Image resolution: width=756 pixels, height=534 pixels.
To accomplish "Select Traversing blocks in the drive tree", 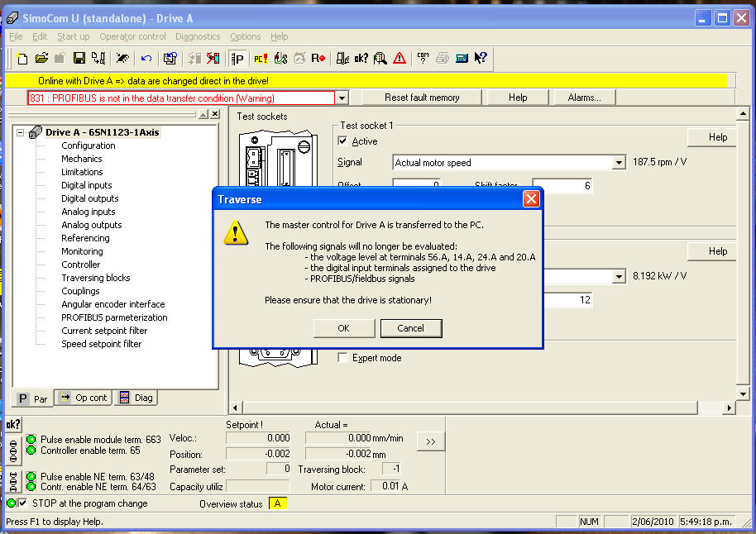I will (95, 278).
